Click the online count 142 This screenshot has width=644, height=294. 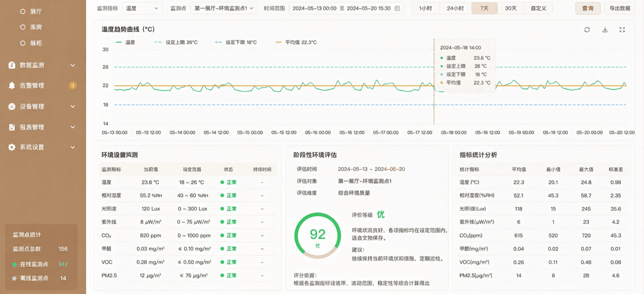63,264
